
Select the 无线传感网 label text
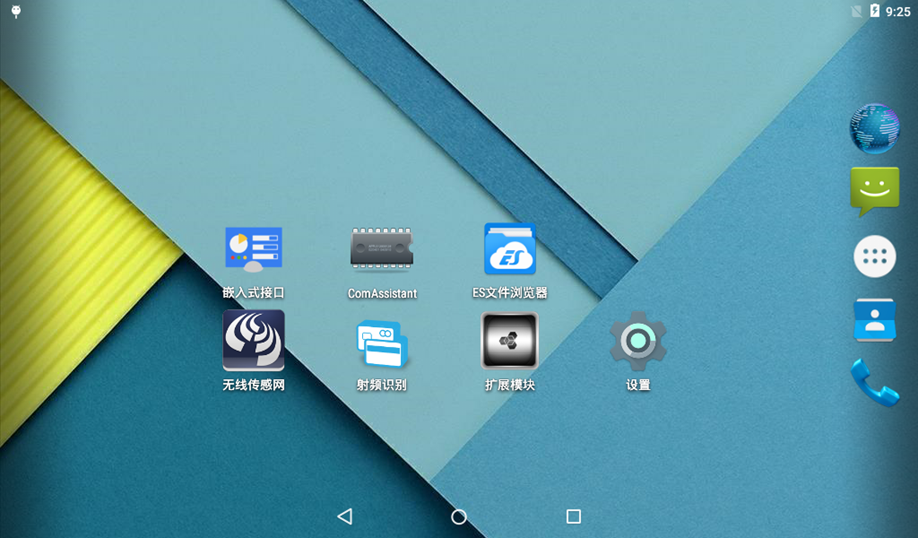(x=254, y=385)
